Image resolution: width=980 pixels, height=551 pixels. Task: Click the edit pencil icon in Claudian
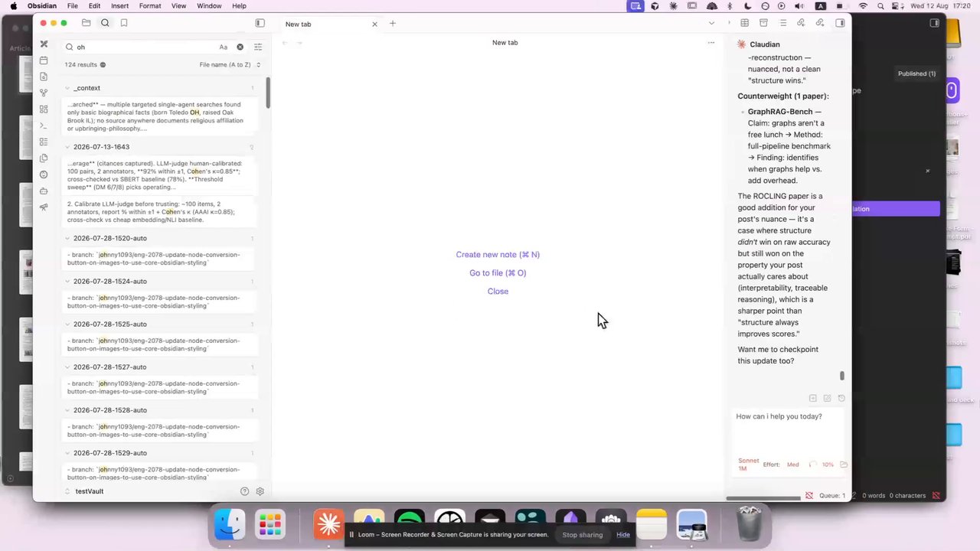point(827,398)
